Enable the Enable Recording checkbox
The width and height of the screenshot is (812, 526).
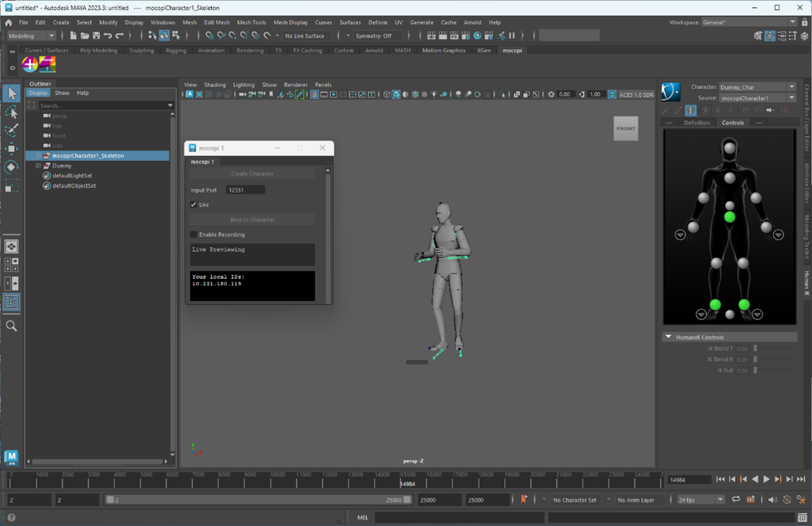coord(194,235)
